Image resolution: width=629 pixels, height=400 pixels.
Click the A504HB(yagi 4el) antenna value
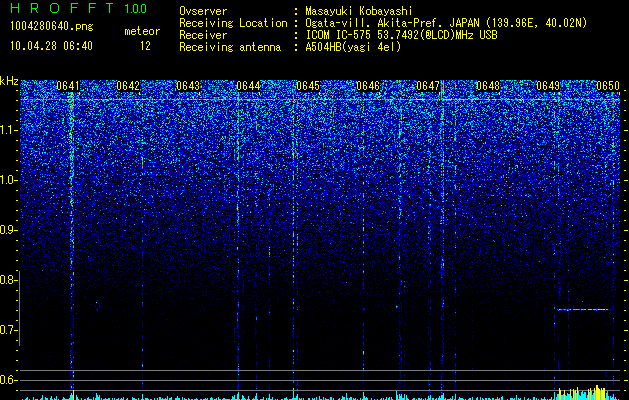point(353,47)
